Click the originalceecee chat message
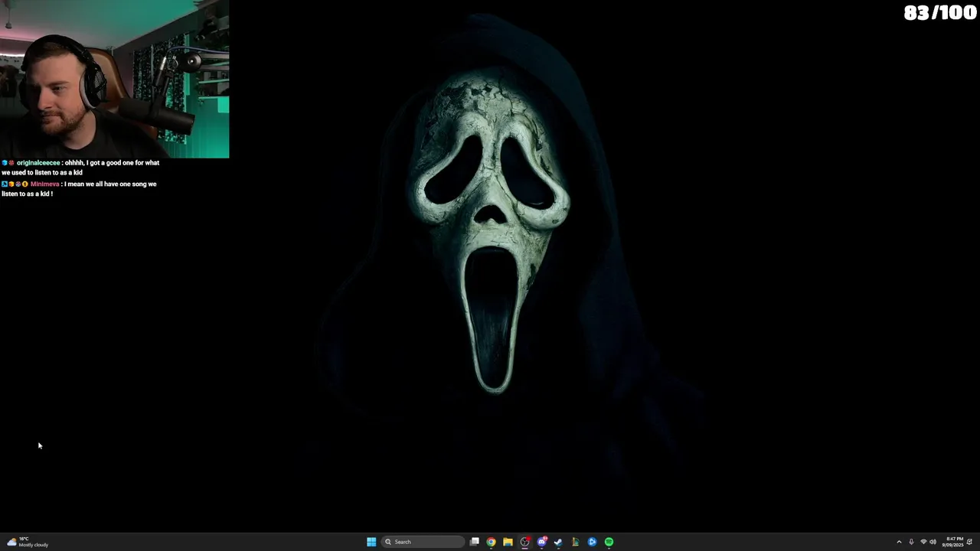The image size is (980, 551). pos(80,168)
